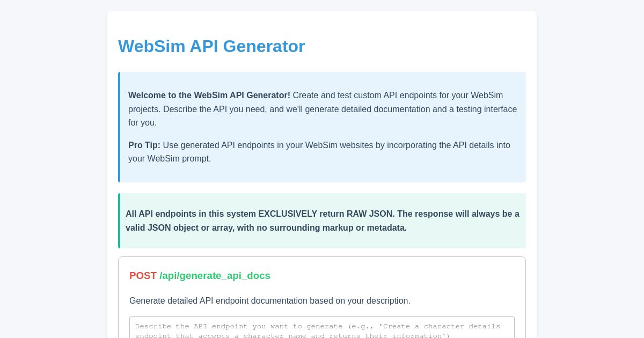Click the green accent bar beside the JSON notice
This screenshot has height=338, width=644.
[x=119, y=221]
